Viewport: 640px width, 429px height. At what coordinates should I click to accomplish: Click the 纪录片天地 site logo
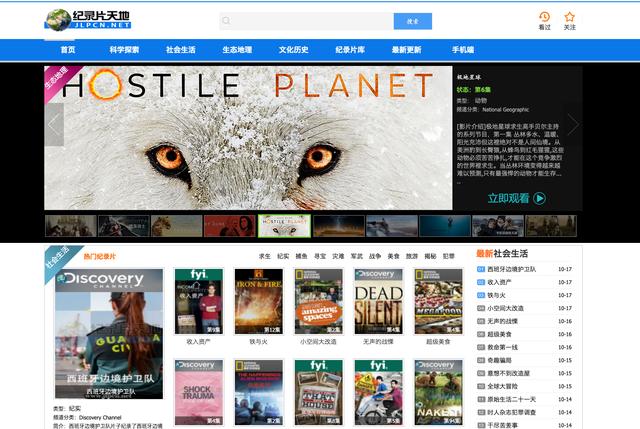tap(88, 20)
